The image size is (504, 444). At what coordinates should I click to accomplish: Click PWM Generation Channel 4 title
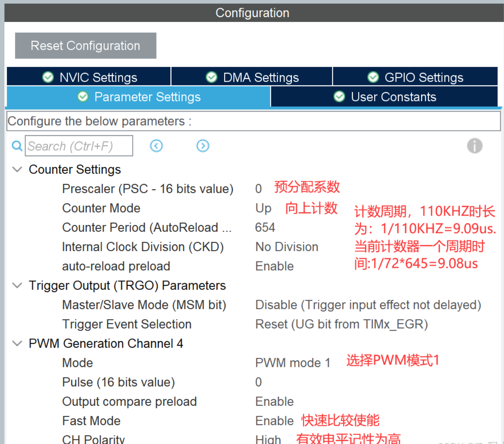106,343
